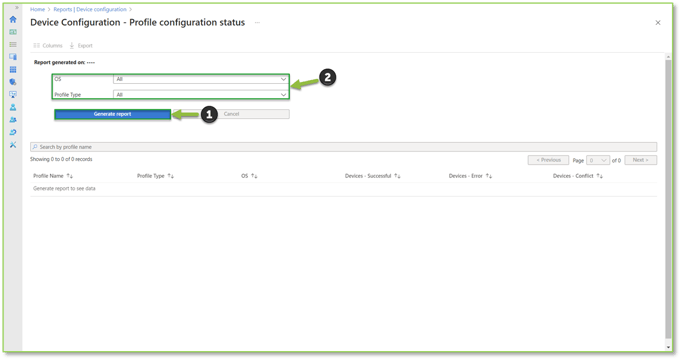Click the Generate report button

(x=112, y=114)
